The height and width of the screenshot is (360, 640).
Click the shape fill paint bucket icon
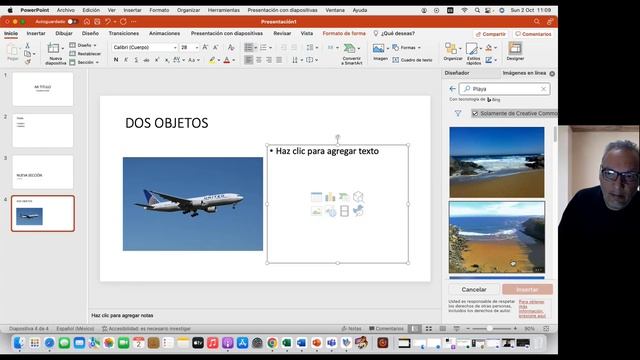click(489, 48)
